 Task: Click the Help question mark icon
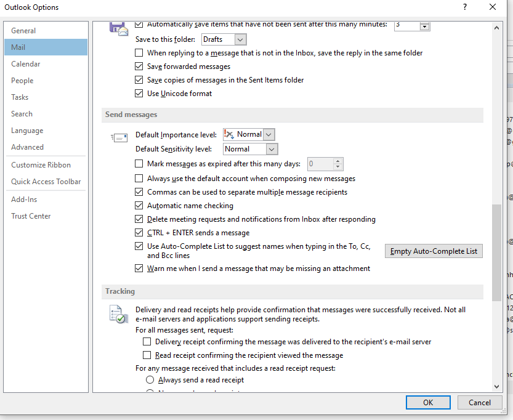pos(465,7)
